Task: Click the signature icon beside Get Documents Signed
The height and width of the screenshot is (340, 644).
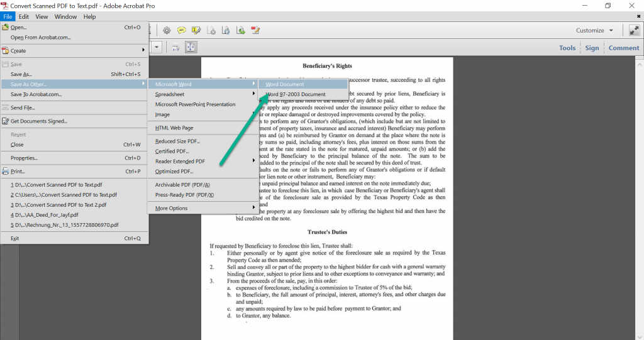Action: coord(5,121)
